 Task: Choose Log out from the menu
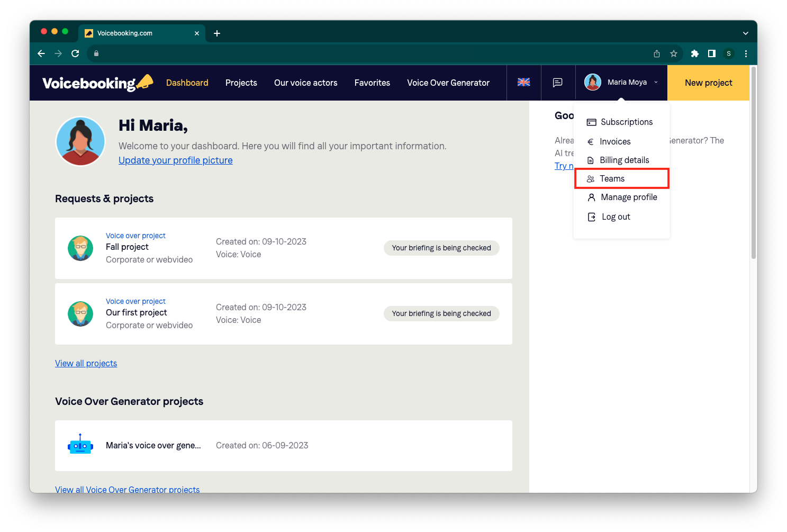616,217
